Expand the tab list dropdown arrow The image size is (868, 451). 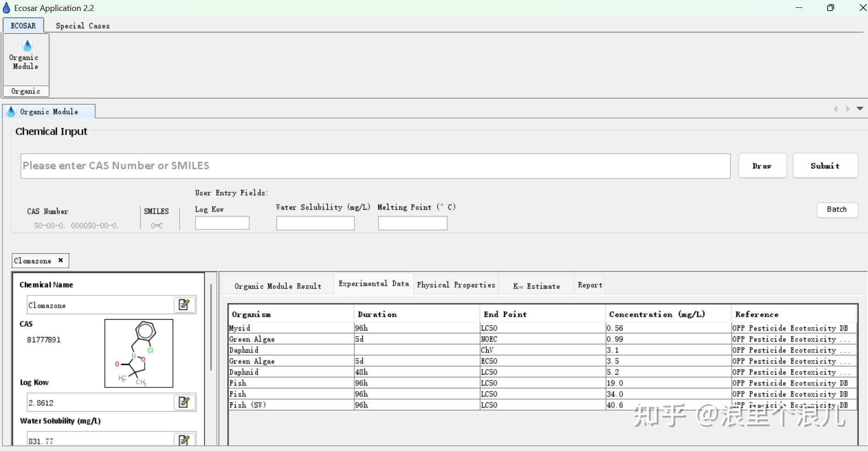pos(860,109)
